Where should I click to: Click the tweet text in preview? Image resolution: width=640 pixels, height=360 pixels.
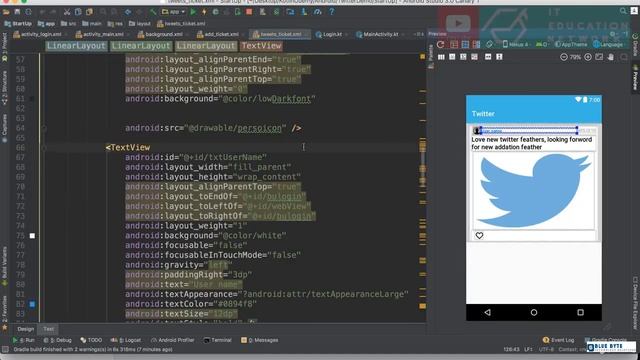point(531,143)
